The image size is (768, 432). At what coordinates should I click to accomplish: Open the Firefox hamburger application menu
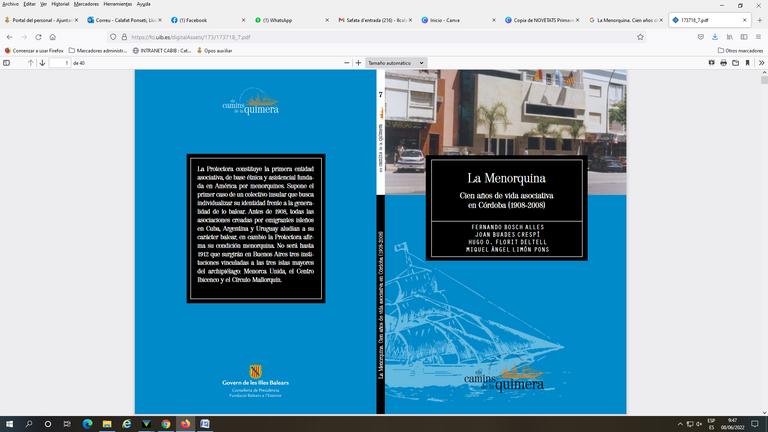point(758,37)
